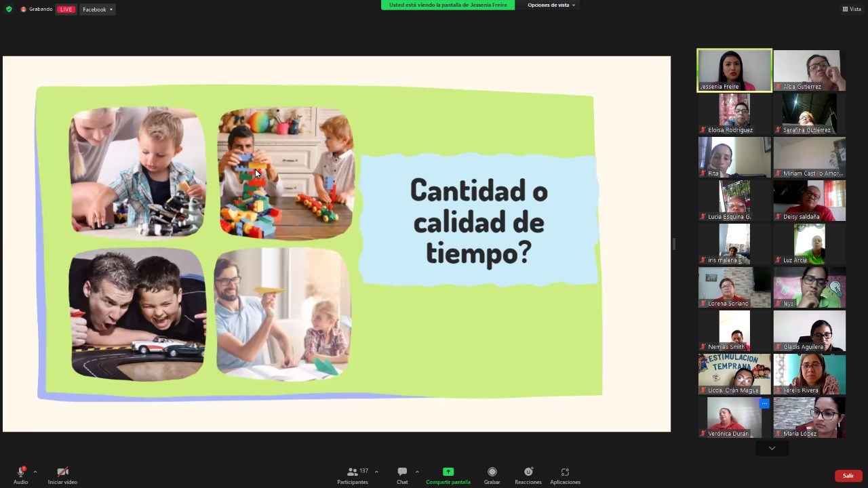Viewport: 868px width, 488px height.
Task: Open the Reacciones emoji icon
Action: click(528, 472)
